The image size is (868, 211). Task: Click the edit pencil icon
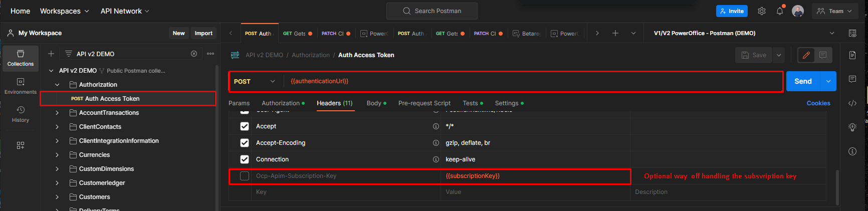click(x=806, y=55)
